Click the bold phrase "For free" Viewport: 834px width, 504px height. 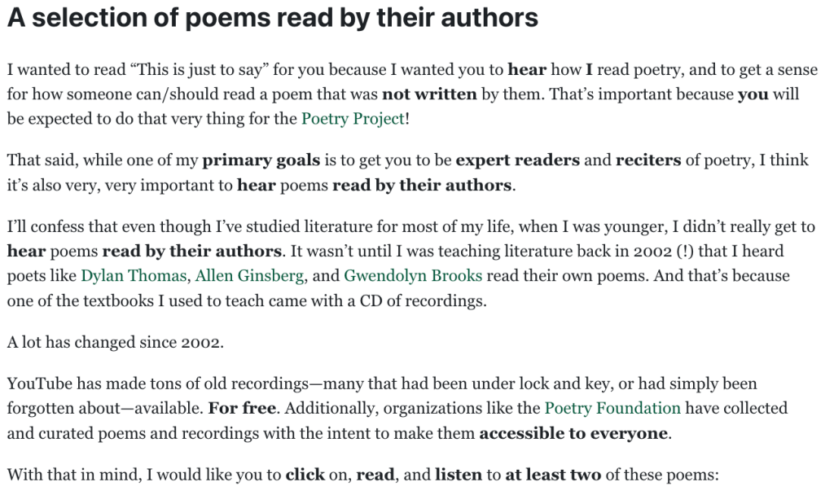[x=242, y=408]
